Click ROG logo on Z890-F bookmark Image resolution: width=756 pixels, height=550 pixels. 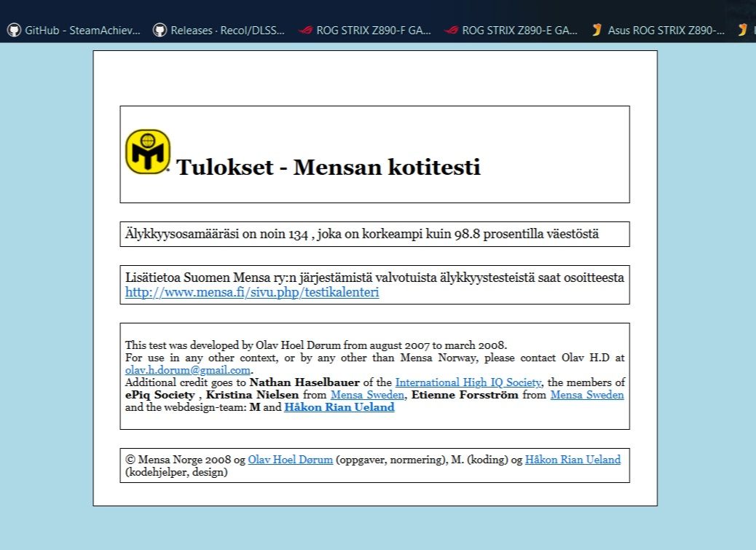pos(306,31)
